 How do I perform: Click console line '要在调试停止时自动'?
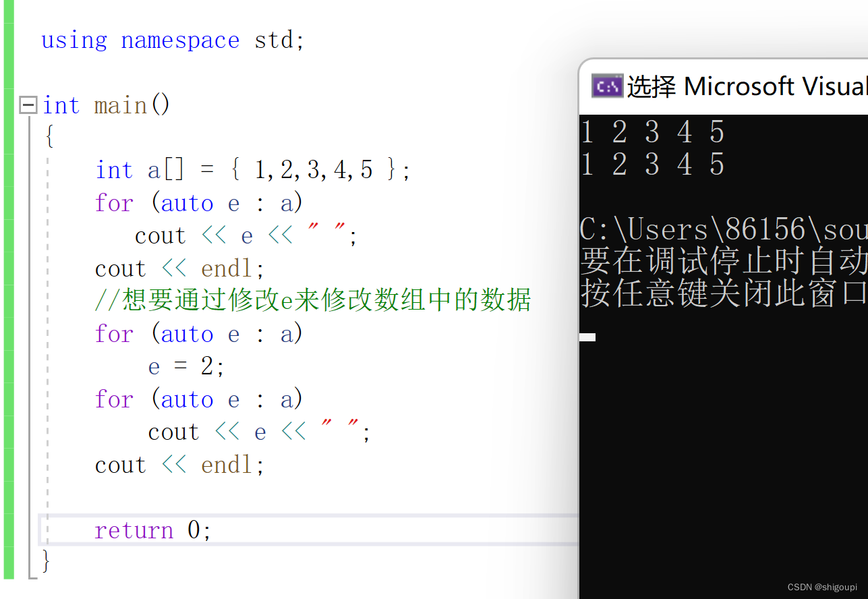pyautogui.click(x=724, y=262)
